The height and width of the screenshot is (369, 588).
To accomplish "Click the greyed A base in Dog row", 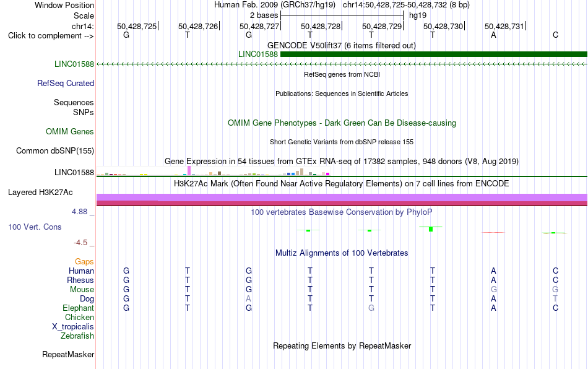I will pyautogui.click(x=249, y=299).
